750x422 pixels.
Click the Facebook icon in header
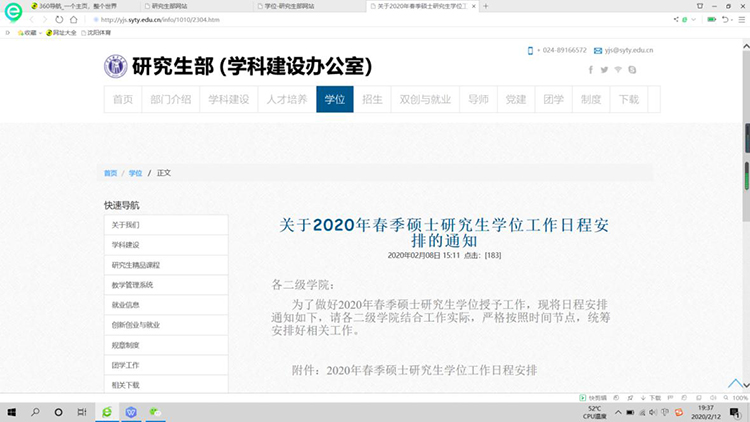[591, 70]
